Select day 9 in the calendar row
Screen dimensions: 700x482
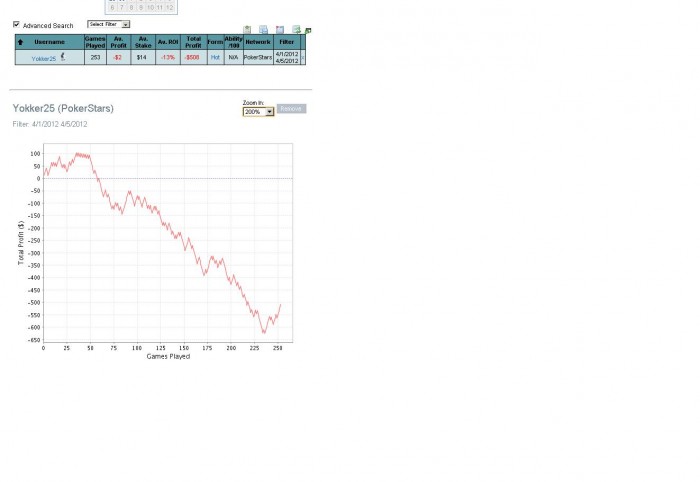141,7
